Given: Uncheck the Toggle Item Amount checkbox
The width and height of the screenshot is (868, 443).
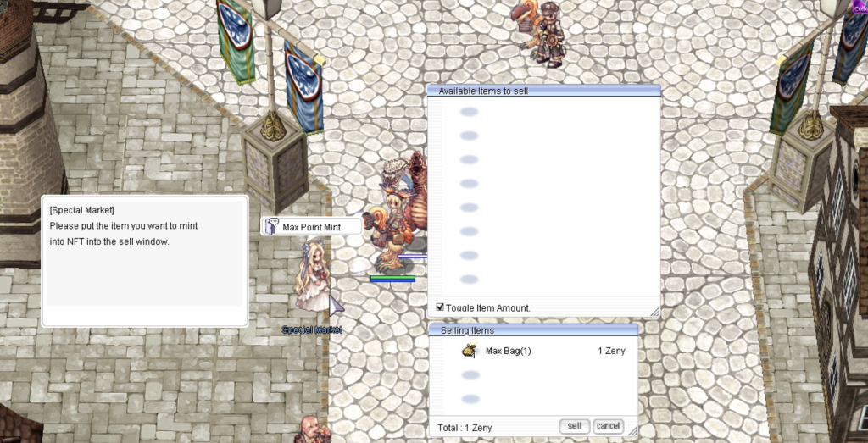Looking at the screenshot, I should (440, 307).
